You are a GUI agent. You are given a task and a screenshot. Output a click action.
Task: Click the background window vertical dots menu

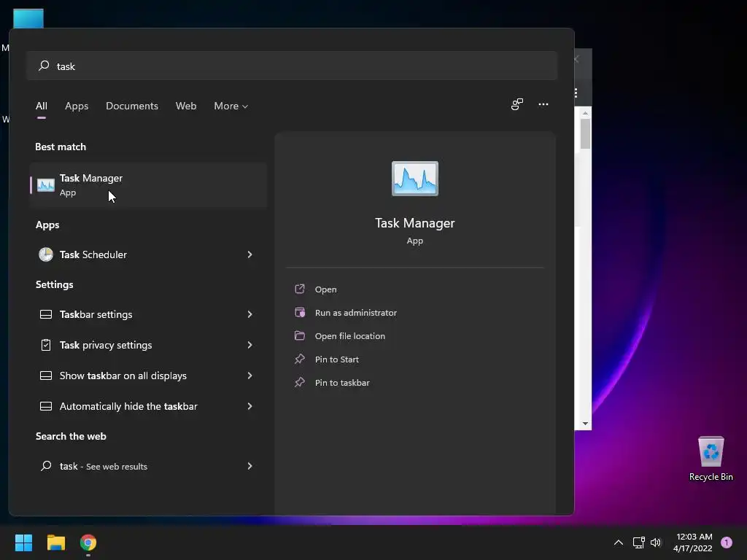(x=576, y=93)
